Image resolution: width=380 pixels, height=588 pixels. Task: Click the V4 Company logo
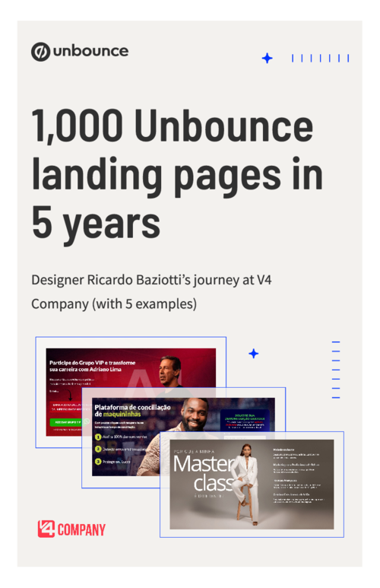71,529
